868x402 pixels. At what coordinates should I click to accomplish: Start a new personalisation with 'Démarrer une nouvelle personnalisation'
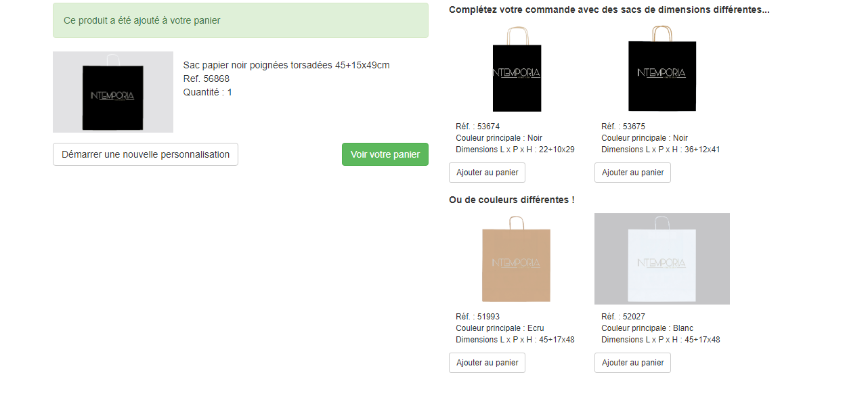(146, 154)
